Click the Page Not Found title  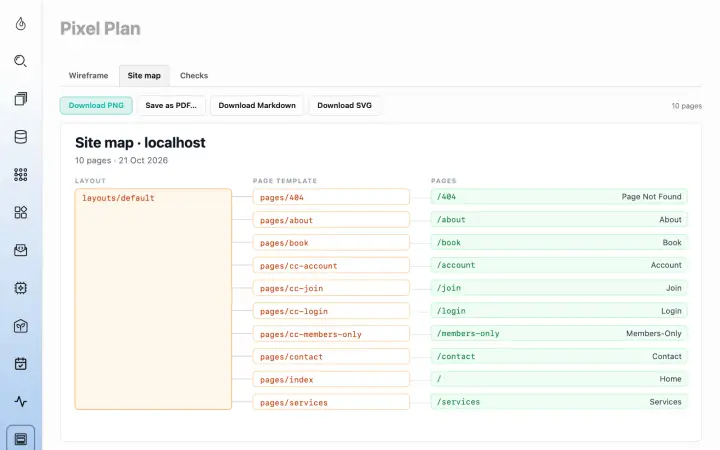[651, 197]
